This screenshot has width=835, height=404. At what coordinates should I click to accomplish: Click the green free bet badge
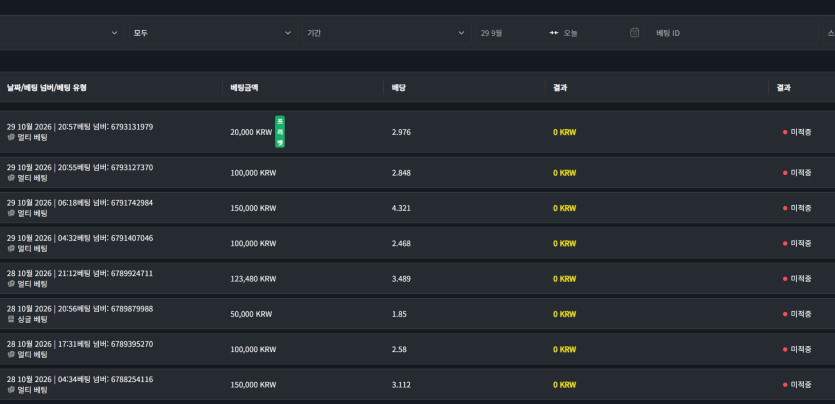click(280, 131)
